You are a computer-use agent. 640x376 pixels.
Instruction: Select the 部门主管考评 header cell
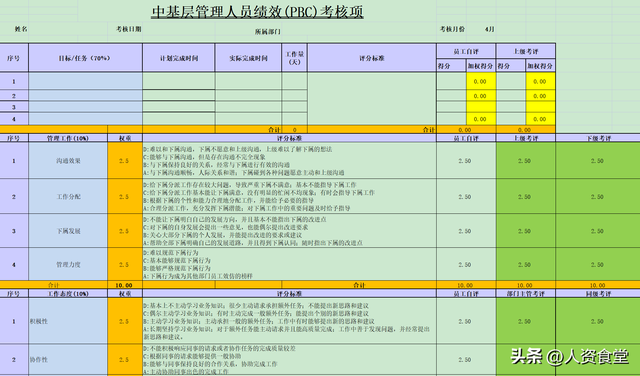pos(526,293)
